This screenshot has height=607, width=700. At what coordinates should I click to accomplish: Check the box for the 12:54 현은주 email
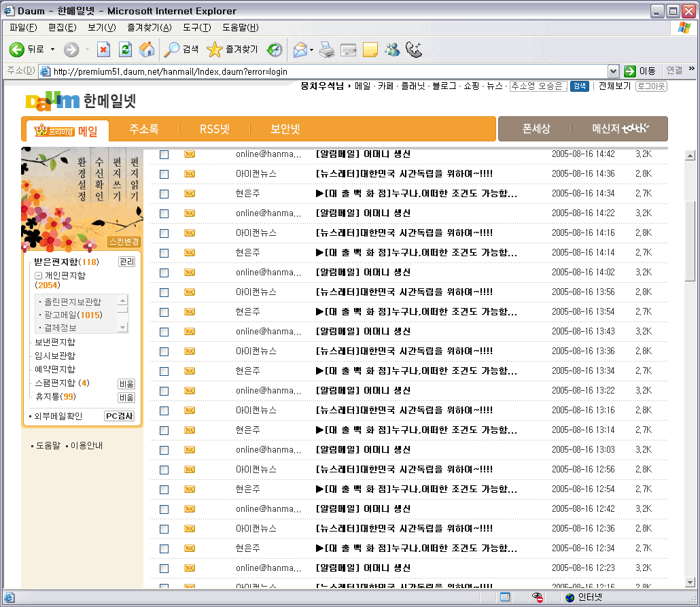[164, 489]
